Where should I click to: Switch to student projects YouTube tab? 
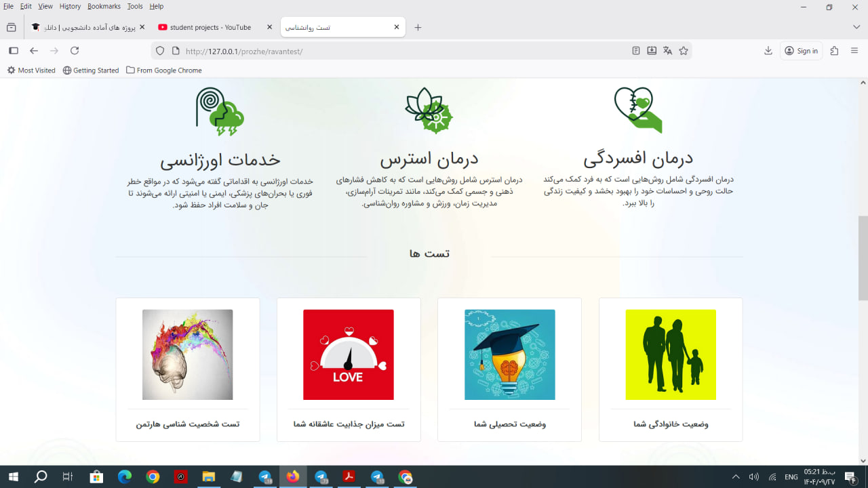click(210, 28)
